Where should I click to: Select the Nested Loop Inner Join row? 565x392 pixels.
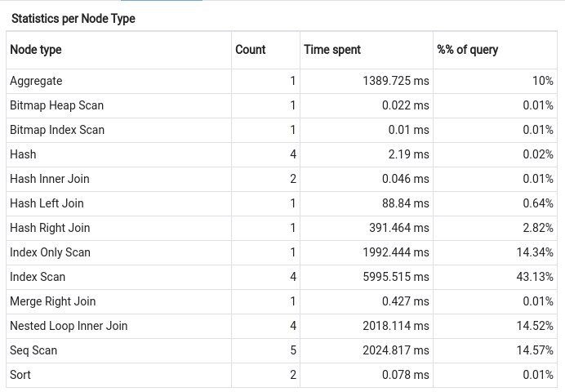[x=69, y=326]
